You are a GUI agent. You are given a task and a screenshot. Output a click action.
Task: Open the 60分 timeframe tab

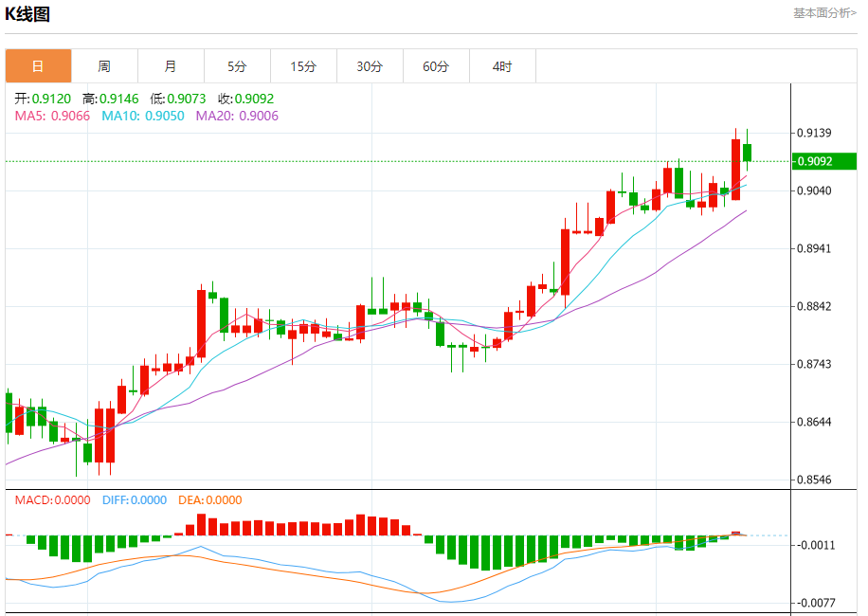pyautogui.click(x=437, y=66)
